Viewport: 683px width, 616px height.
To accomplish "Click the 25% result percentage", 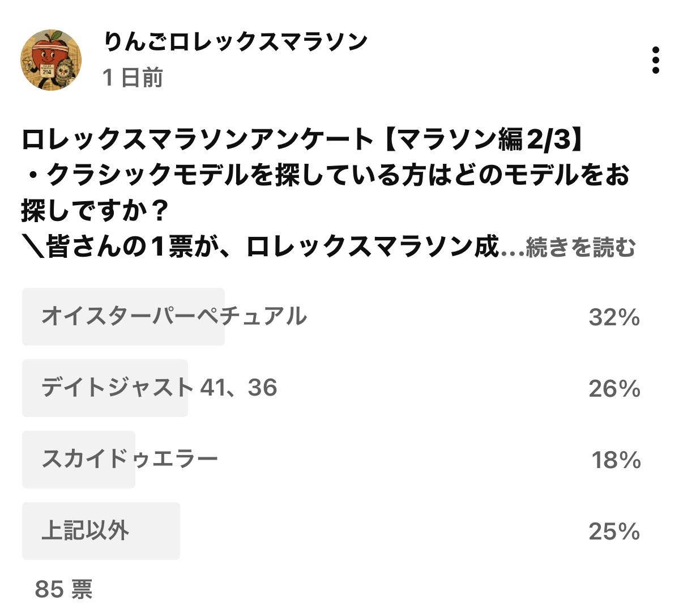I will click(x=614, y=532).
